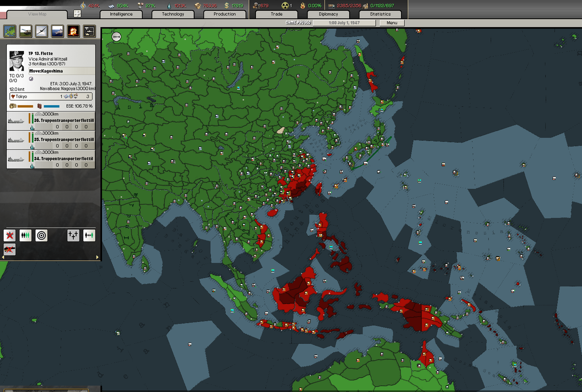This screenshot has width=582, height=392.
Task: Click the nuclear radiation symbol icon
Action: pos(285,5)
